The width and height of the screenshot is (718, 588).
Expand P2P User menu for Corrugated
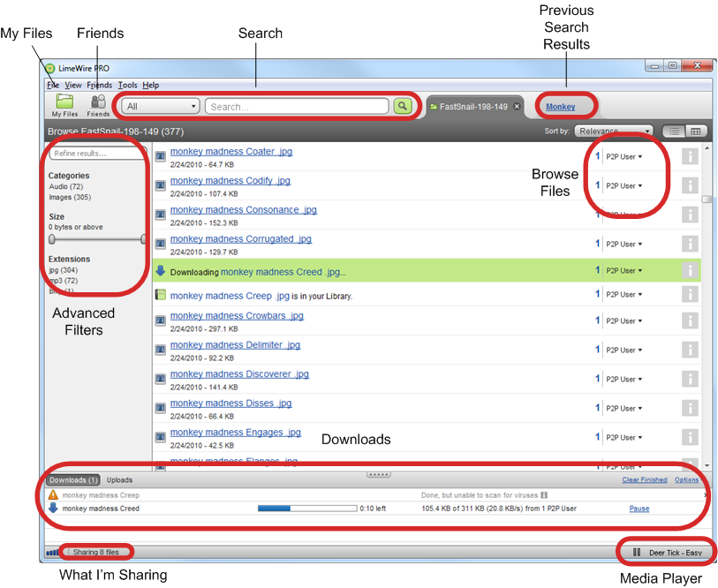[x=624, y=244]
